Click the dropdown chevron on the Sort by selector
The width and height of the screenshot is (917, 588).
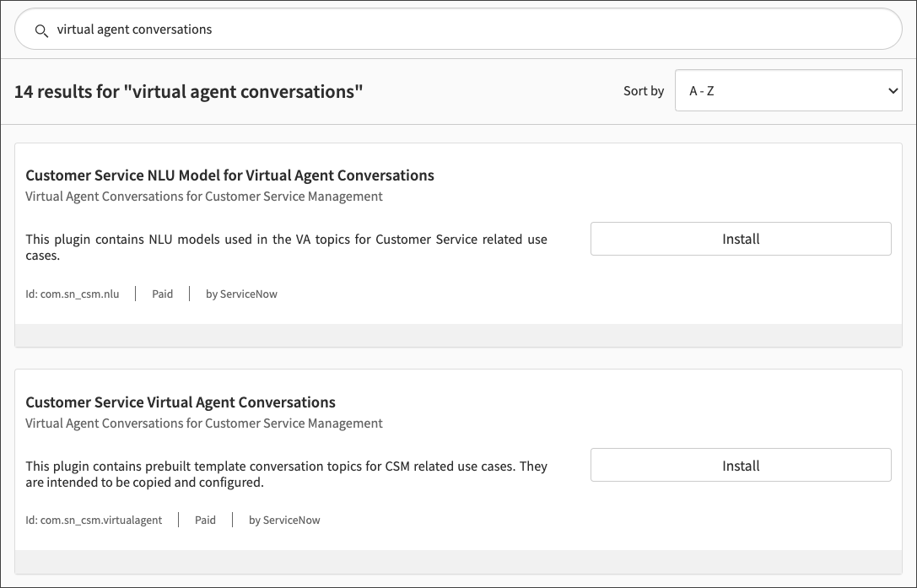(x=892, y=90)
